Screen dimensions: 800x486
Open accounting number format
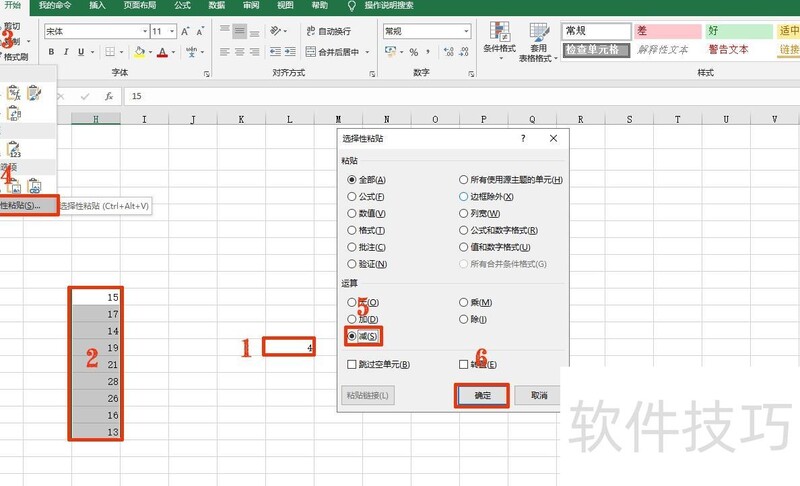[391, 52]
